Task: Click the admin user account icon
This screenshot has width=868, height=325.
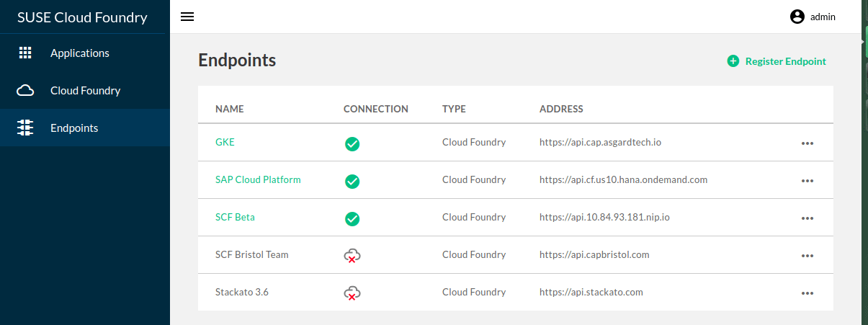Action: pyautogui.click(x=797, y=17)
